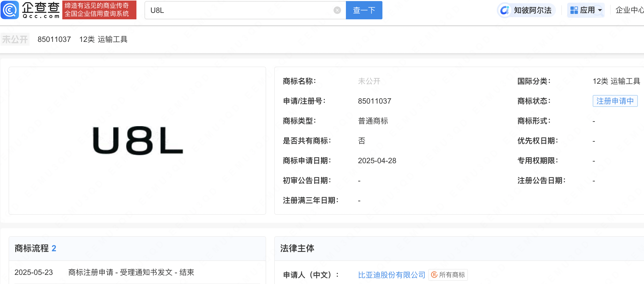Click the 2025-05-23 process date entry
Viewport: 644px width, 284px height.
(34, 272)
